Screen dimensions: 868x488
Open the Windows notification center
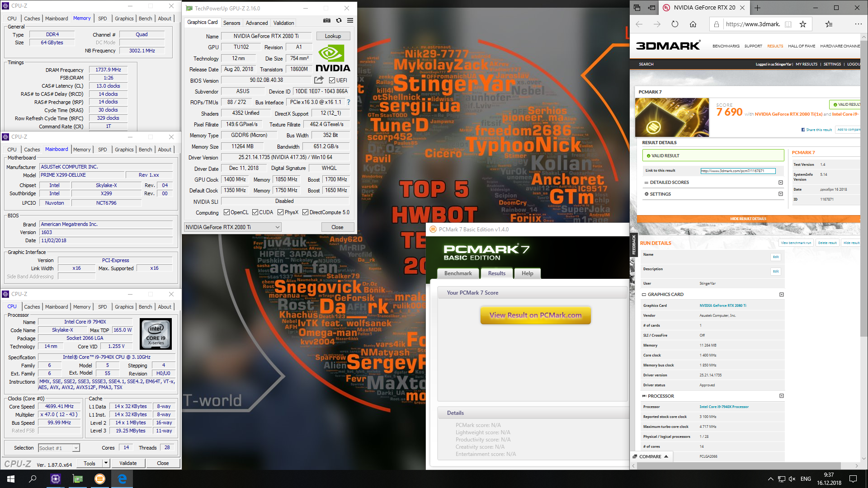coord(853,479)
